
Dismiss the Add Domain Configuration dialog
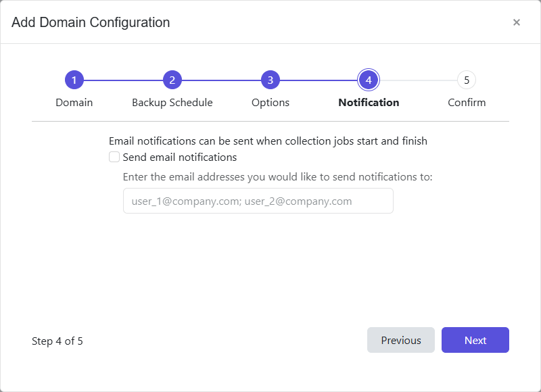pos(517,22)
